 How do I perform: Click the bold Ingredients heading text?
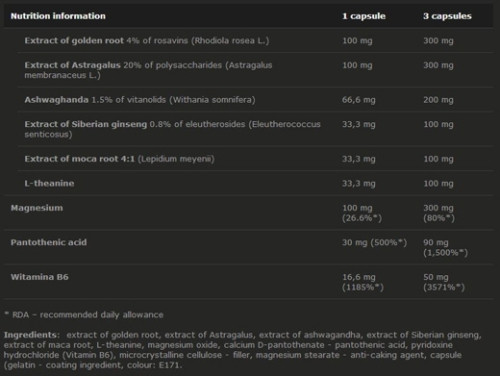click(x=32, y=335)
